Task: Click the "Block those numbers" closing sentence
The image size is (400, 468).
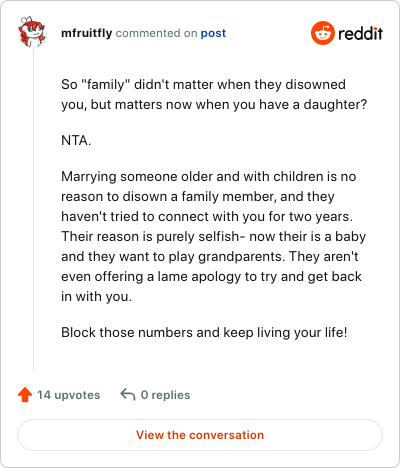Action: (204, 333)
